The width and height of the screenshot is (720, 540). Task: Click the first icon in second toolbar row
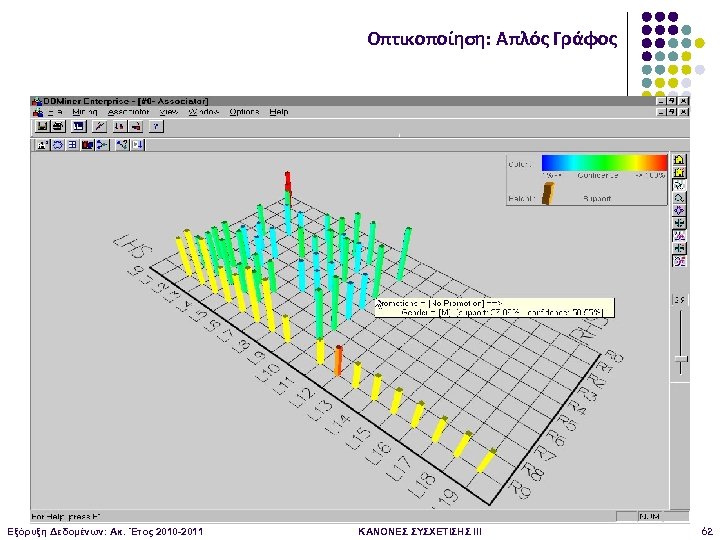click(43, 145)
